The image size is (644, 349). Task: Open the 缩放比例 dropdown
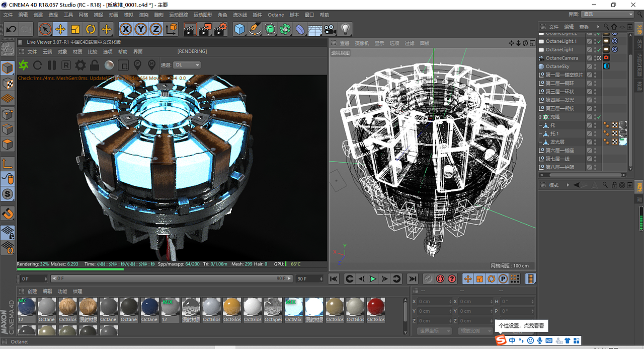(x=475, y=331)
